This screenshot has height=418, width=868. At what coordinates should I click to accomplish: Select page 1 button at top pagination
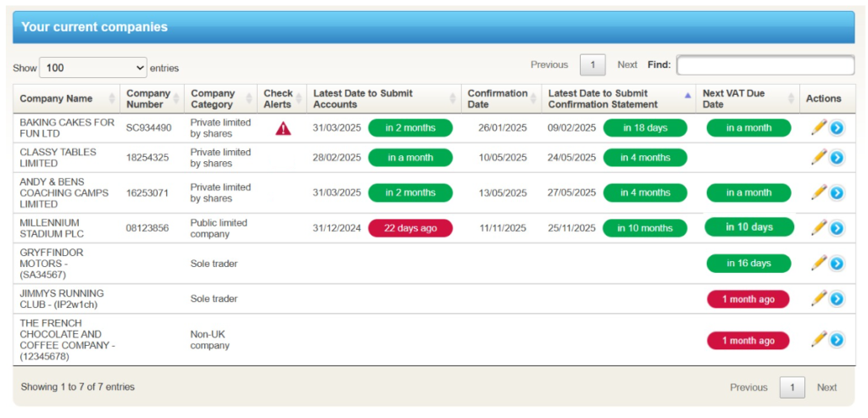tap(593, 65)
